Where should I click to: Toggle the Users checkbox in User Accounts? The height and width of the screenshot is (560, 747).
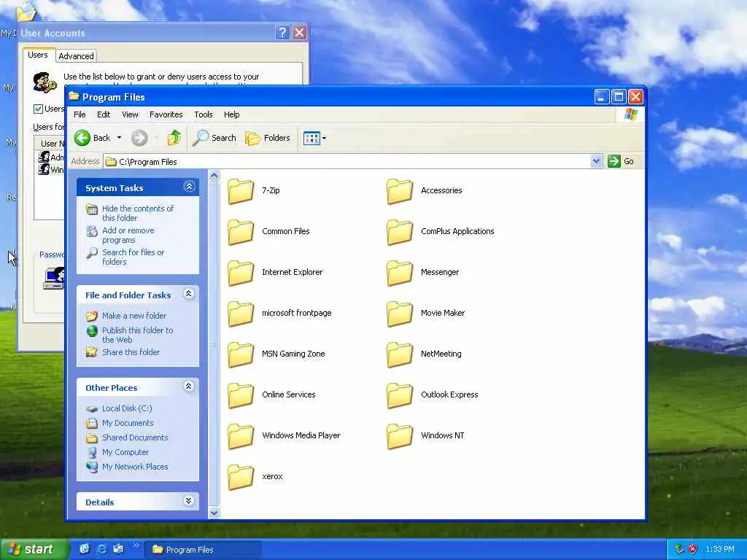[x=38, y=109]
